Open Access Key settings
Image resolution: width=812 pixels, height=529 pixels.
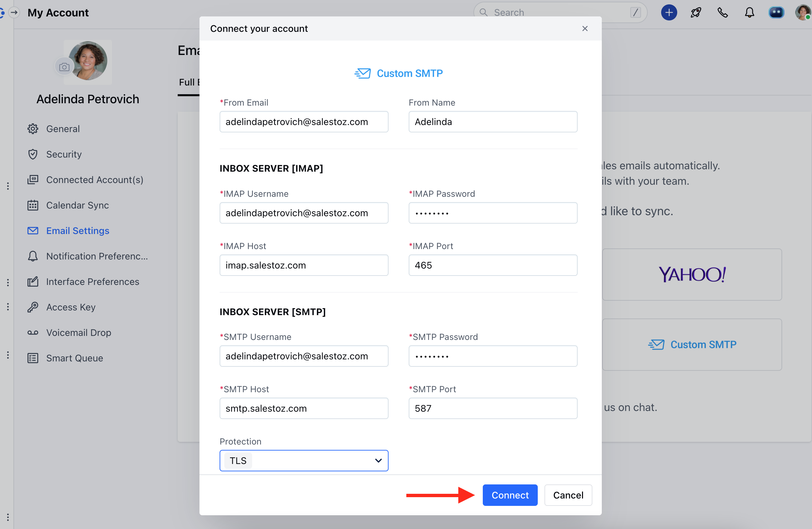pos(71,307)
